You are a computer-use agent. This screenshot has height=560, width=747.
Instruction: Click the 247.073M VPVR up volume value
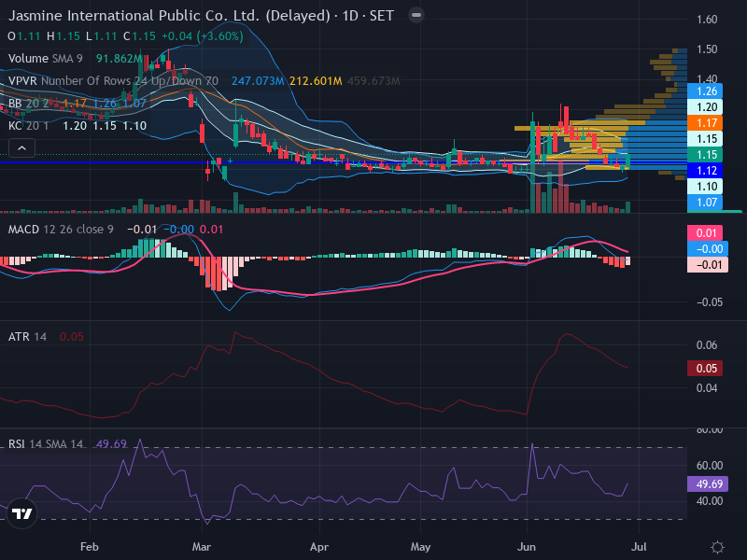(258, 81)
